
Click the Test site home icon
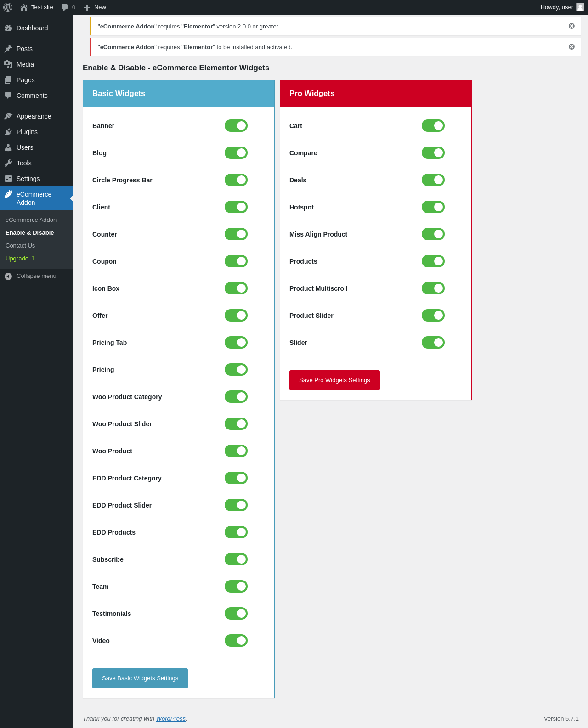click(x=24, y=7)
